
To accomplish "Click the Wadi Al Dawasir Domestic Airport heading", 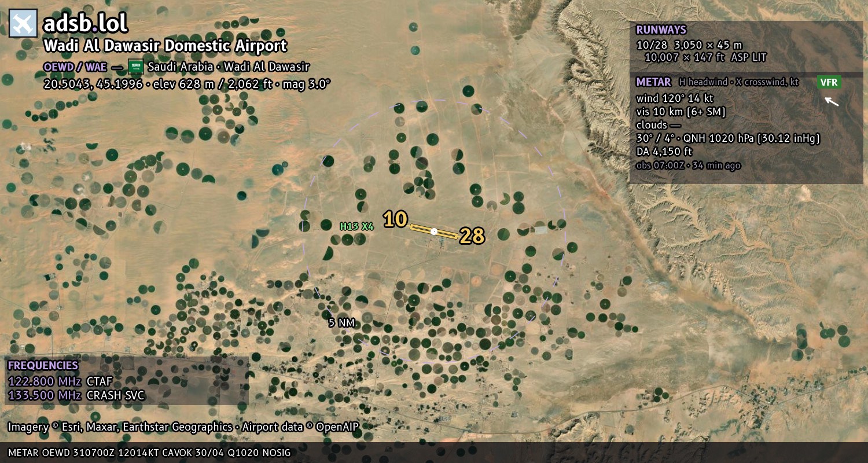I will pyautogui.click(x=165, y=46).
